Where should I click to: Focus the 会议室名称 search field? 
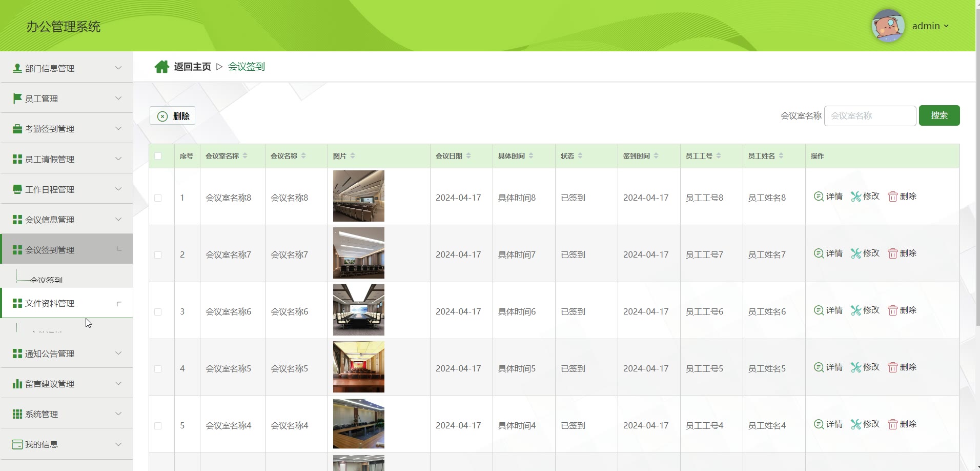coord(870,116)
